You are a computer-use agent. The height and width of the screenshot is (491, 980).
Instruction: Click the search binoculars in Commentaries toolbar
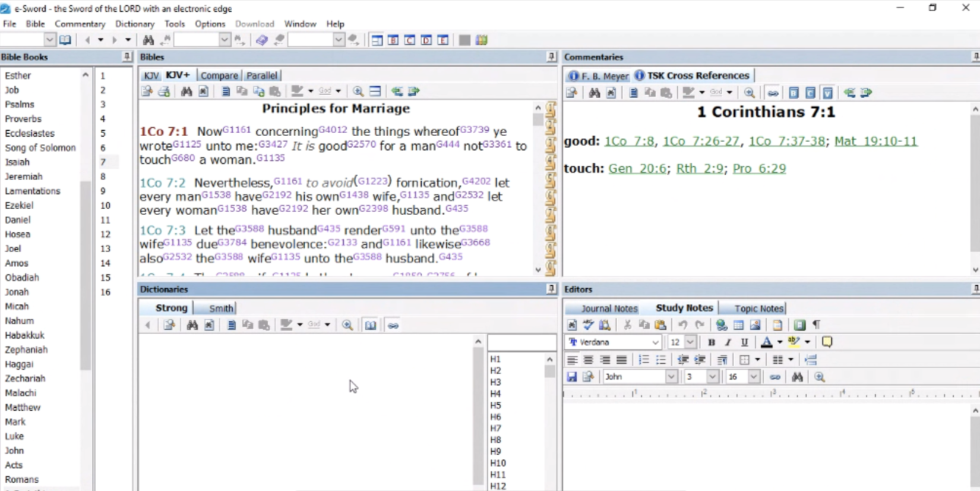point(595,93)
